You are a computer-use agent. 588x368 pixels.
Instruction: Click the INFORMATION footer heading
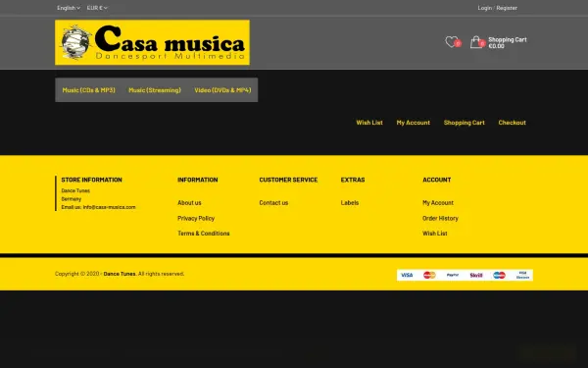coord(198,180)
